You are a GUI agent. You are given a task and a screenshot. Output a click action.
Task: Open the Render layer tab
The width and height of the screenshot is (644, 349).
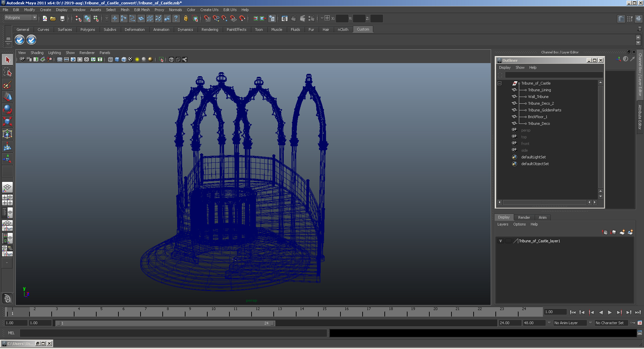point(524,217)
